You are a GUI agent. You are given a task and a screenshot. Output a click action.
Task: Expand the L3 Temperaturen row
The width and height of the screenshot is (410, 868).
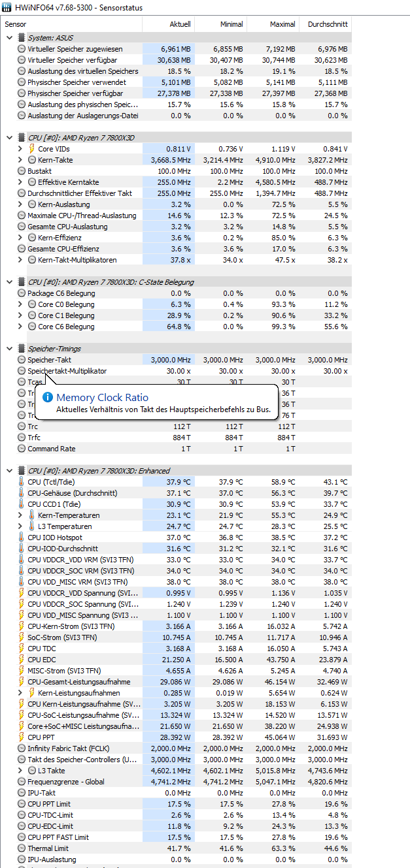pyautogui.click(x=20, y=526)
